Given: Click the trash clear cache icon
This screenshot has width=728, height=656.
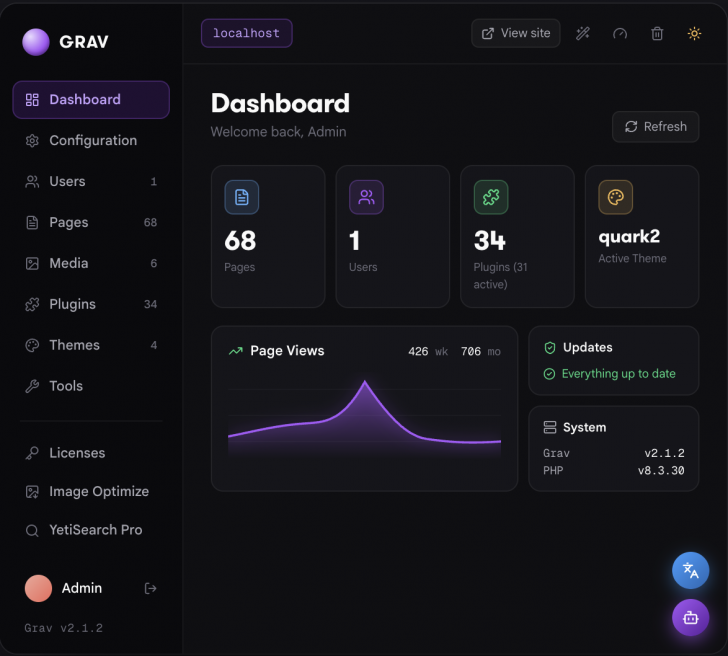Looking at the screenshot, I should pos(657,33).
